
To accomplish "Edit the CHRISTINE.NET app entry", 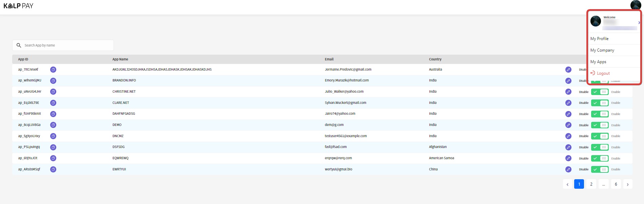I will pos(568,92).
